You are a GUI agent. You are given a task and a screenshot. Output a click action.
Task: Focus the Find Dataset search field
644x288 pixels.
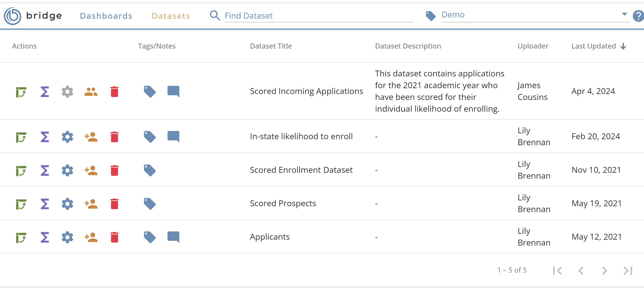(319, 16)
